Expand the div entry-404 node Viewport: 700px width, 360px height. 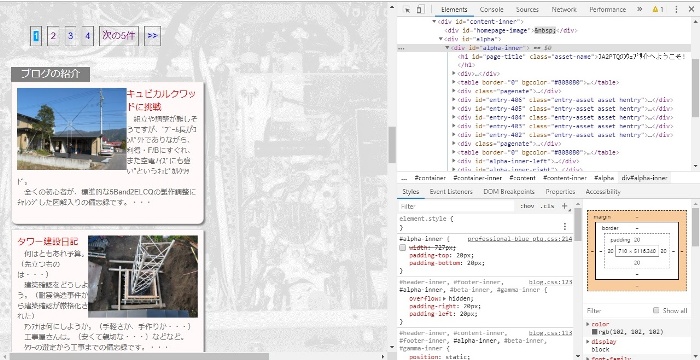pyautogui.click(x=454, y=117)
